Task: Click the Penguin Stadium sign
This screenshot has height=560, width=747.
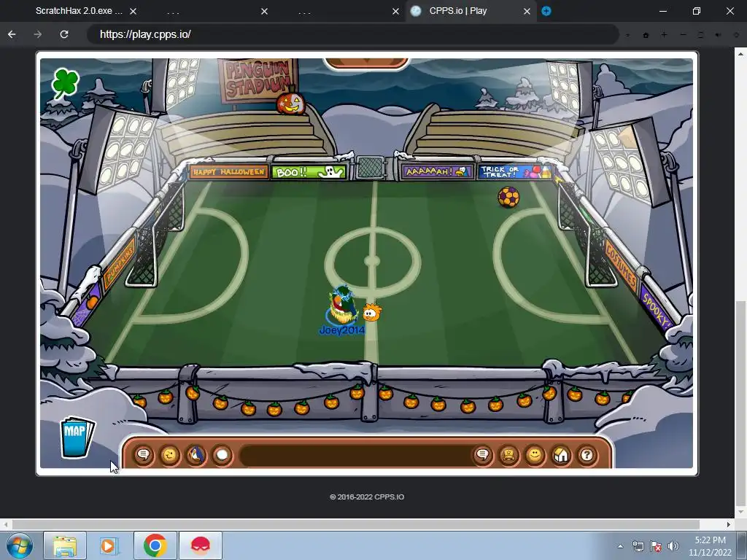Action: (x=258, y=80)
